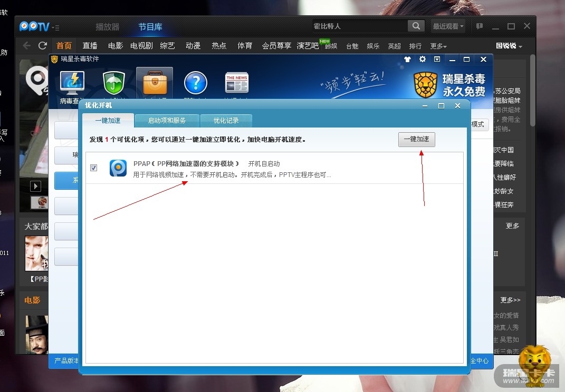Click PPTV back arrow icon
Screen dimensions: 565x392
pos(27,45)
